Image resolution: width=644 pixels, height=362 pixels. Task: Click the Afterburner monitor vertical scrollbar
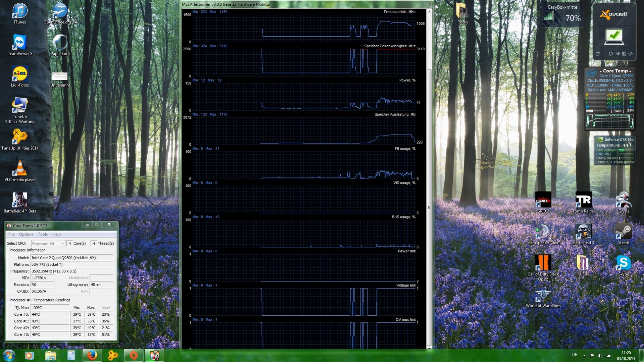tap(429, 207)
